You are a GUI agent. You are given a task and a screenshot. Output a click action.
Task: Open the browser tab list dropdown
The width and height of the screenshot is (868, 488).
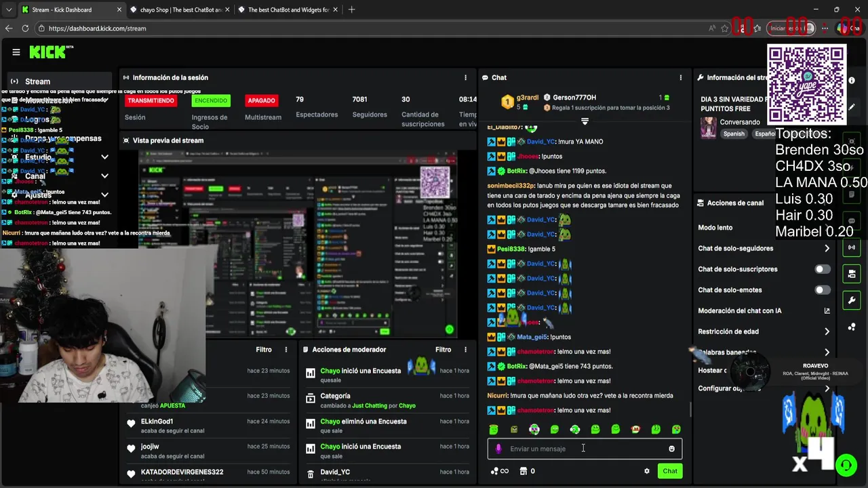click(8, 9)
